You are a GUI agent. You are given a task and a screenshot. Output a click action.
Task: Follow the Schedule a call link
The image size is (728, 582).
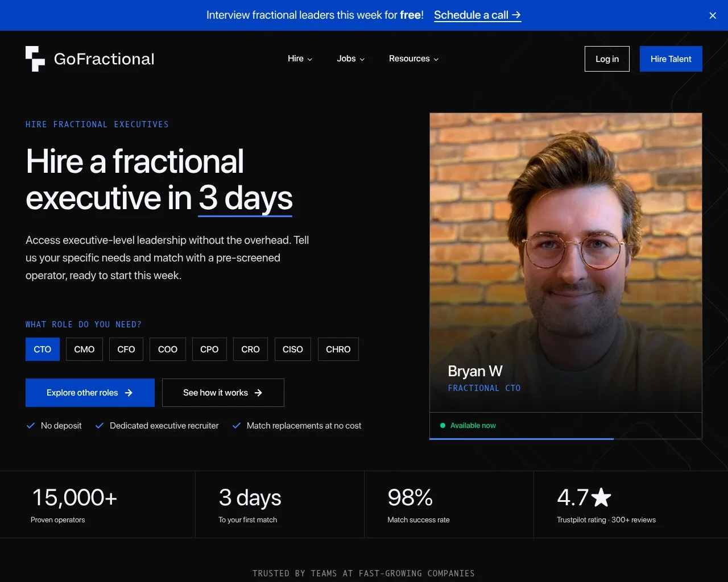(477, 15)
